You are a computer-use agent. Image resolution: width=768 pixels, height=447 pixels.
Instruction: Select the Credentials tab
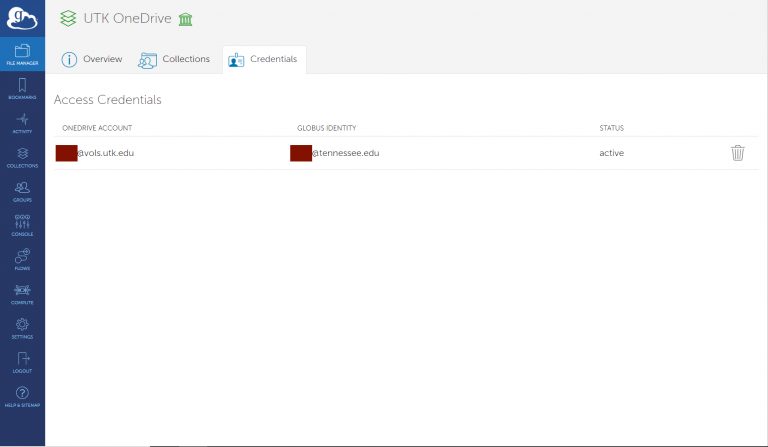click(264, 59)
